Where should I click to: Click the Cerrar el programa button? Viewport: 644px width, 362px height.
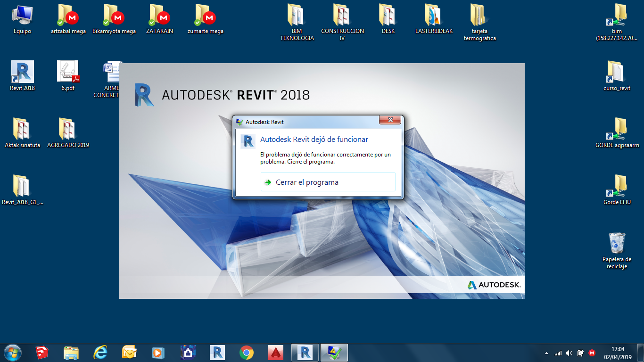328,182
